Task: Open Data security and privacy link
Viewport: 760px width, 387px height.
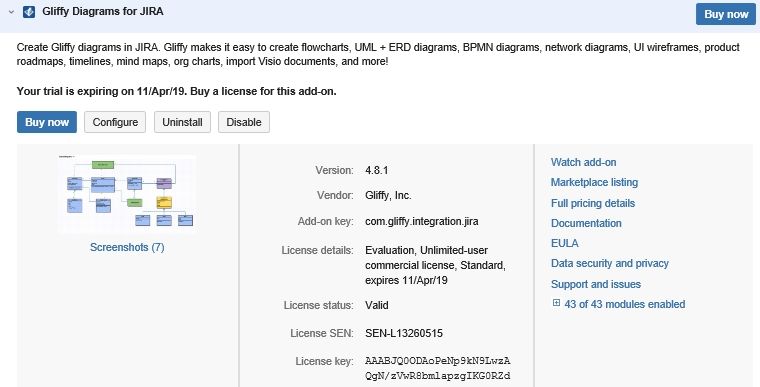Action: click(610, 263)
